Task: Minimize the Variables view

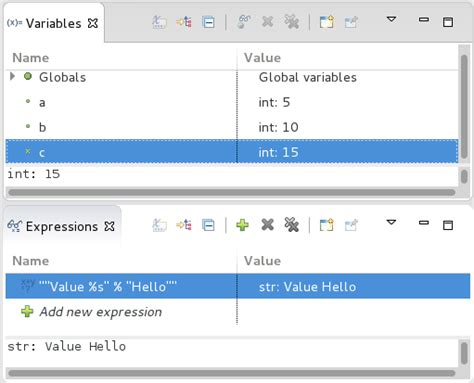Action: coord(424,20)
